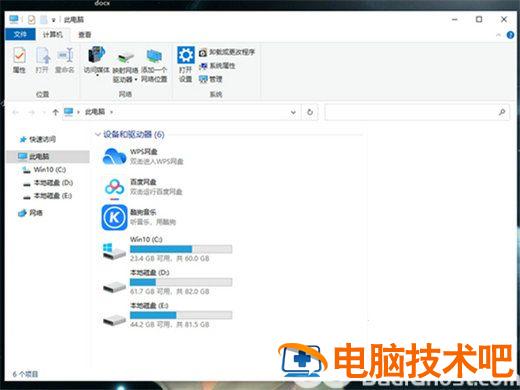Image resolution: width=520 pixels, height=390 pixels.
Task: Open the Map network drive dropdown arrow
Action: (136, 80)
